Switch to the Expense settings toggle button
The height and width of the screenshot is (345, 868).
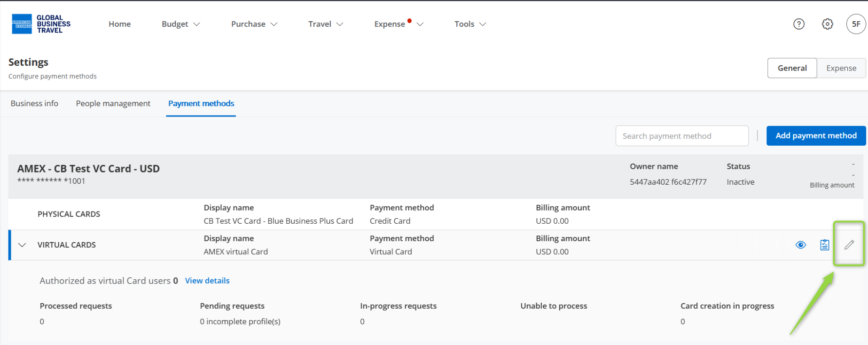pyautogui.click(x=841, y=68)
